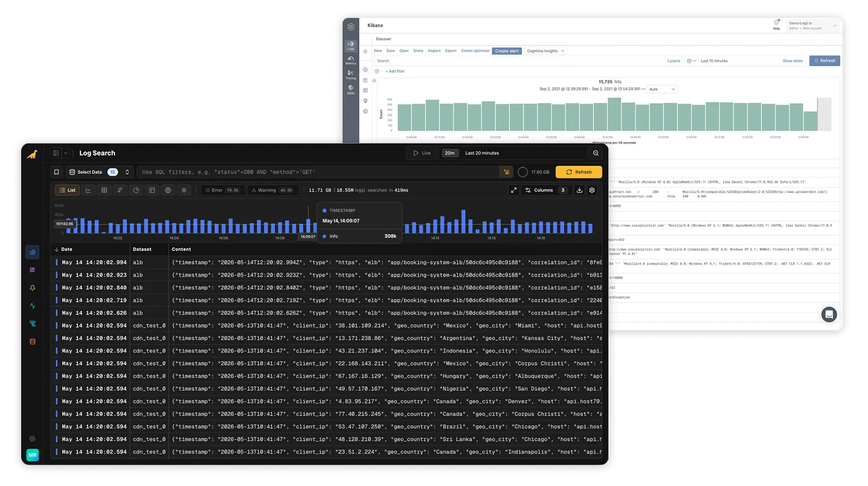Click the magnifier search icon in Log Search header
This screenshot has height=486, width=868.
[596, 153]
